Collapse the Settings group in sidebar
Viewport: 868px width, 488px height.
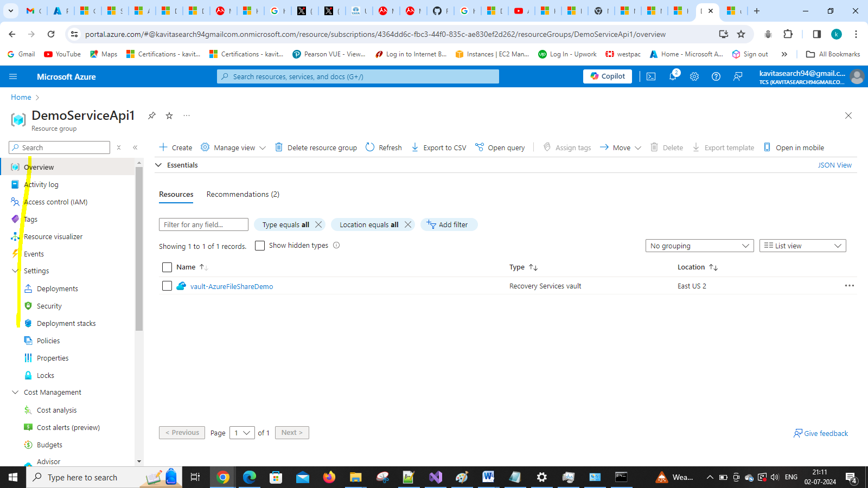15,271
